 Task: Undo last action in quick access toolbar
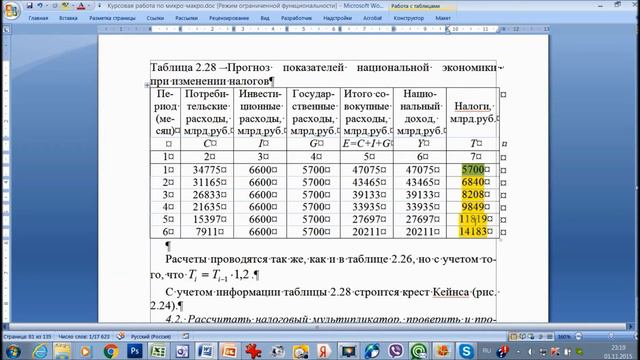pos(40,6)
